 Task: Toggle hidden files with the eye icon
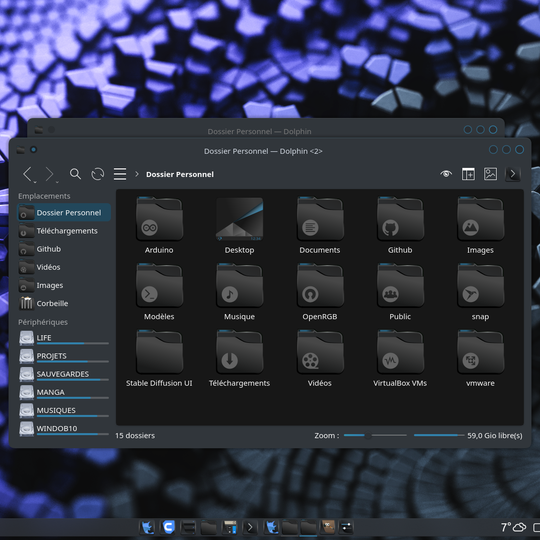446,174
